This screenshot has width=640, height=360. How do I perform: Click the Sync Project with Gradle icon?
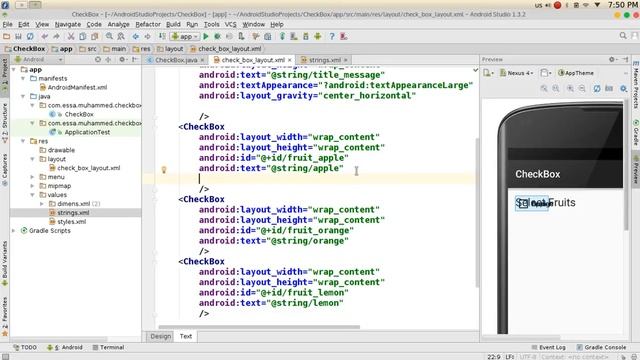tap(282, 36)
